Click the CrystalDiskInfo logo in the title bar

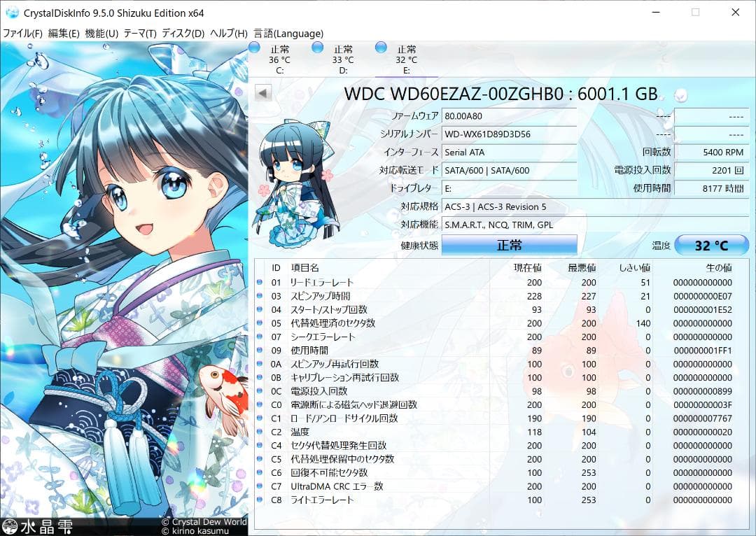(x=11, y=12)
